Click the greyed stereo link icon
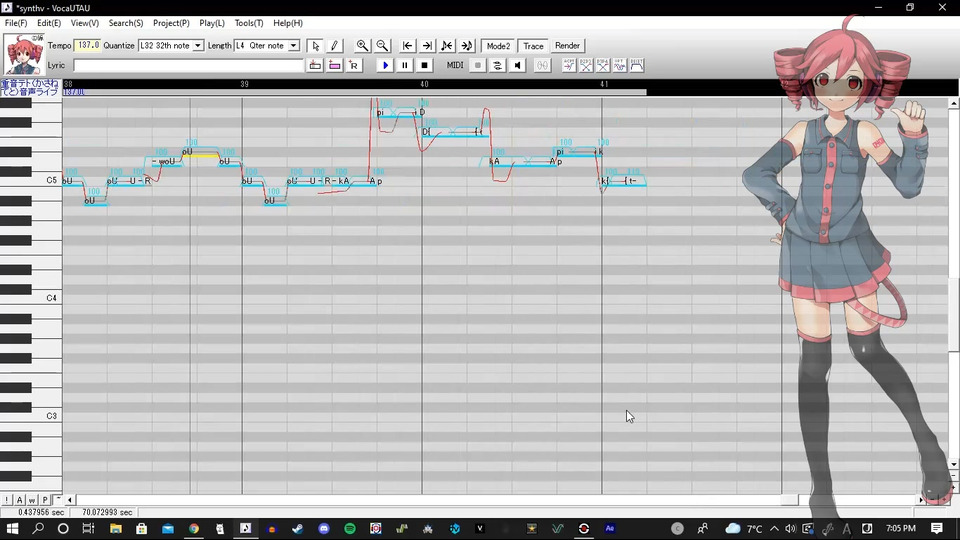The image size is (960, 540). 542,66
